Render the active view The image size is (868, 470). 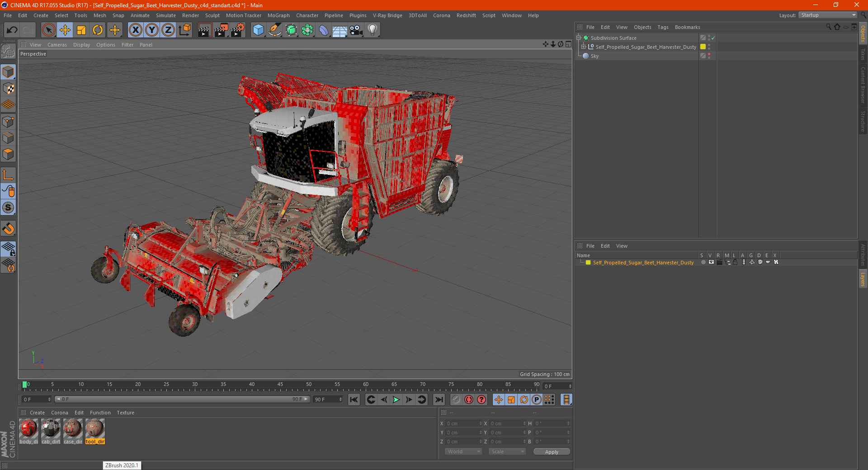tap(204, 30)
